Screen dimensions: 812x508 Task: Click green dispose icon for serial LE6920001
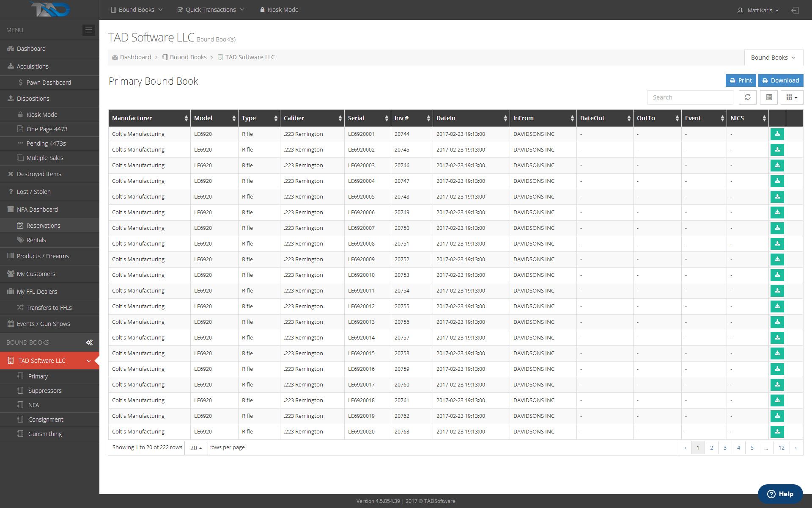tap(777, 134)
